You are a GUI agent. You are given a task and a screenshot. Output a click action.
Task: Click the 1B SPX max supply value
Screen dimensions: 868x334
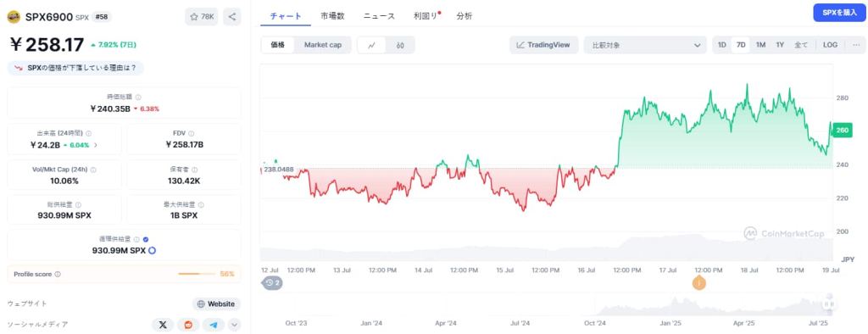[x=184, y=215]
